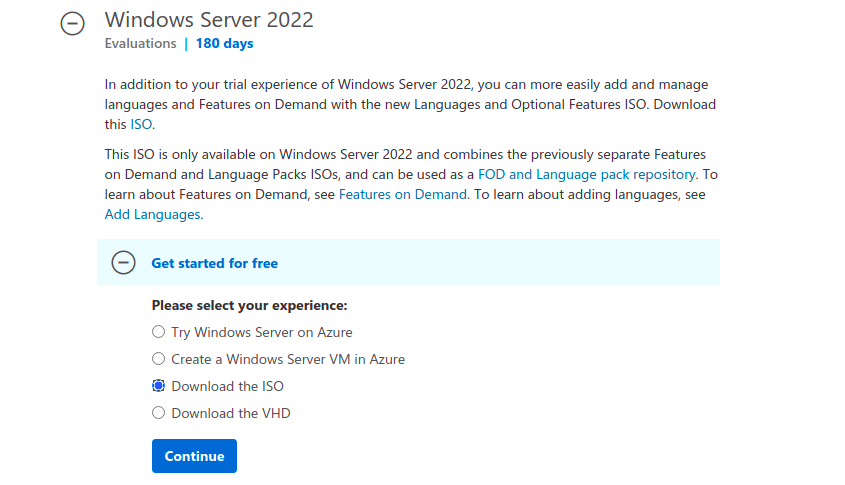Select the Try Windows Server on Azure radio circle

[x=158, y=332]
